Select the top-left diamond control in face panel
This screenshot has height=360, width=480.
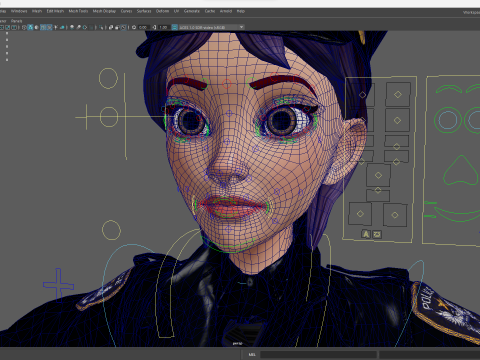pos(363,95)
